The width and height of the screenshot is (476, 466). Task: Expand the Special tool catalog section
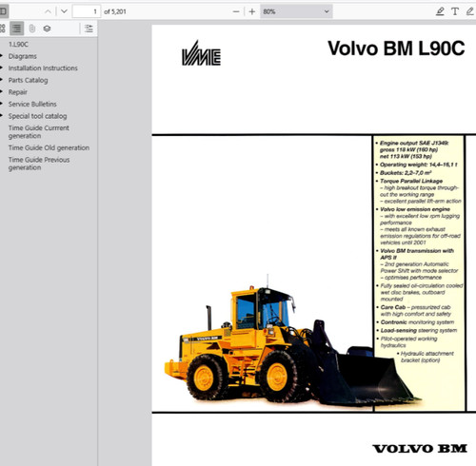pos(1,116)
